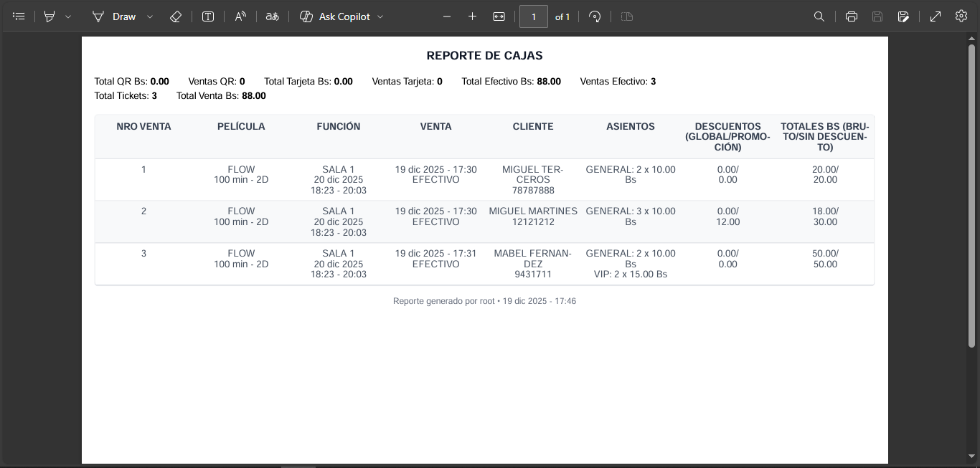
Task: Toggle the fit to width view
Action: click(499, 16)
